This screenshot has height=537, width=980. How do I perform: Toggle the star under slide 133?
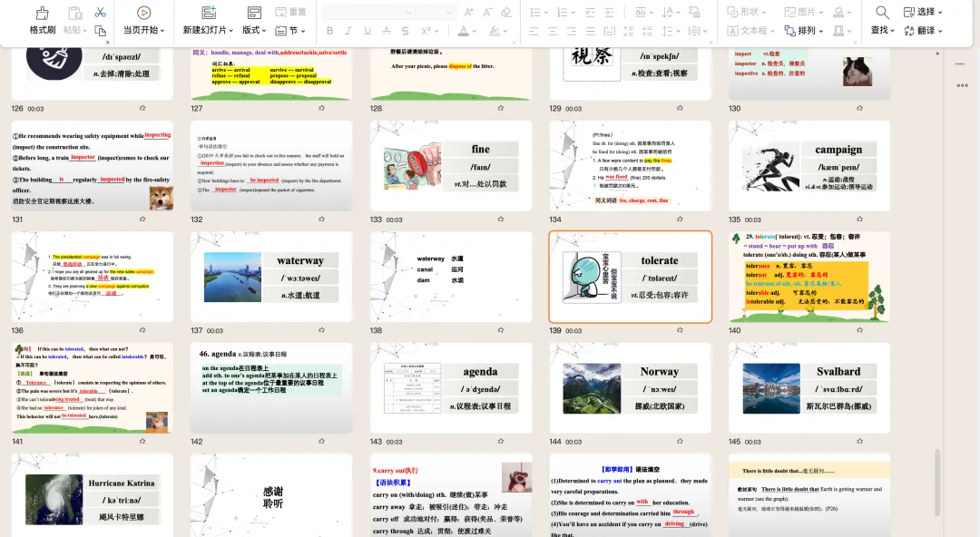click(x=501, y=219)
